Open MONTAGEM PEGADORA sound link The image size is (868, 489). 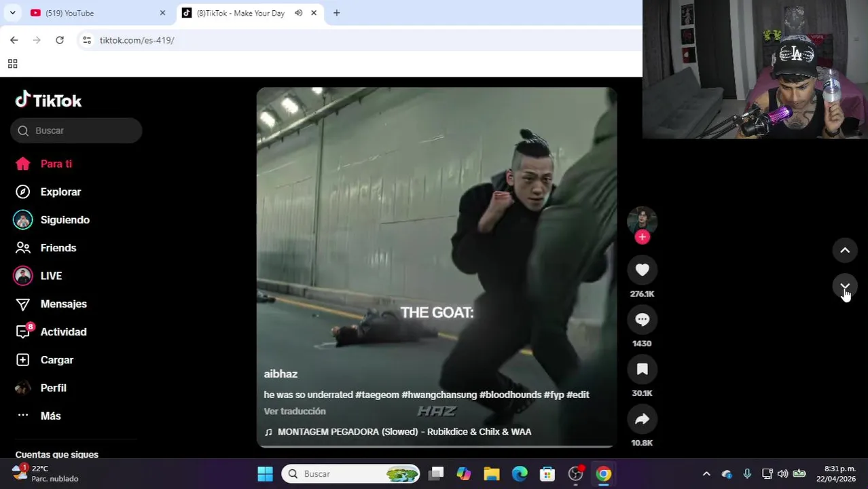point(404,431)
